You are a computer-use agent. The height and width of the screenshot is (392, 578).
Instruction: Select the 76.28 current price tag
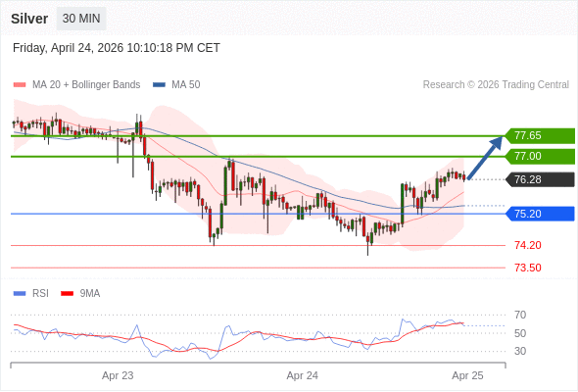(540, 179)
